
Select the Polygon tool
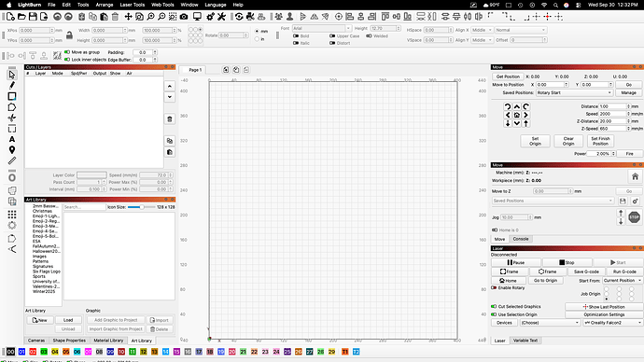[x=12, y=107]
